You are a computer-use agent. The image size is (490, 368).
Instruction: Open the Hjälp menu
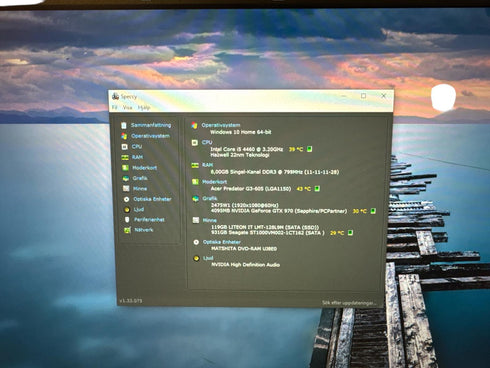(144, 107)
